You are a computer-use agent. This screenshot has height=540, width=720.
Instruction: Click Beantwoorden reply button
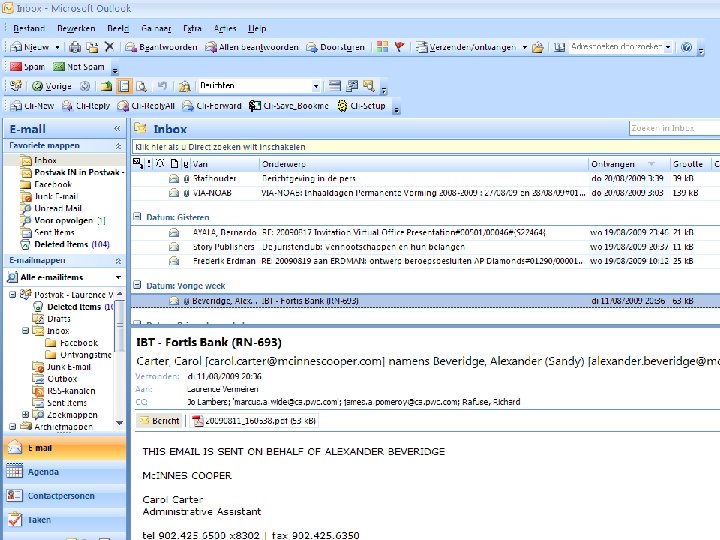(162, 47)
